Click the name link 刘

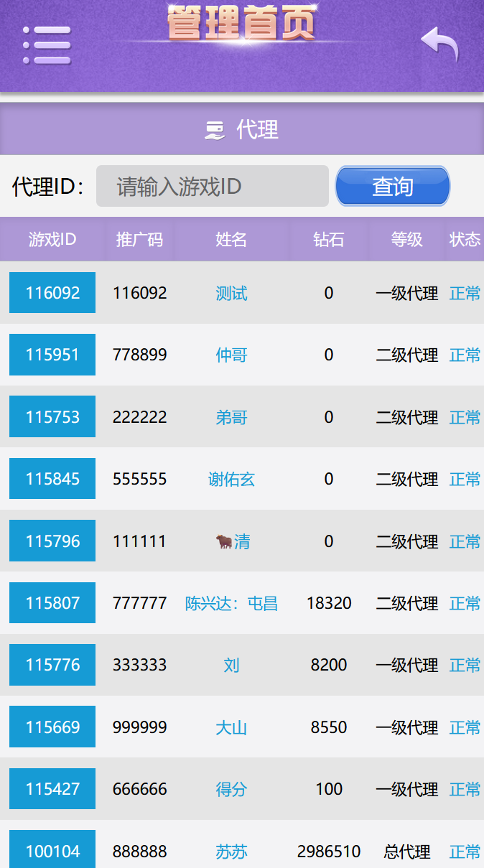tap(231, 665)
